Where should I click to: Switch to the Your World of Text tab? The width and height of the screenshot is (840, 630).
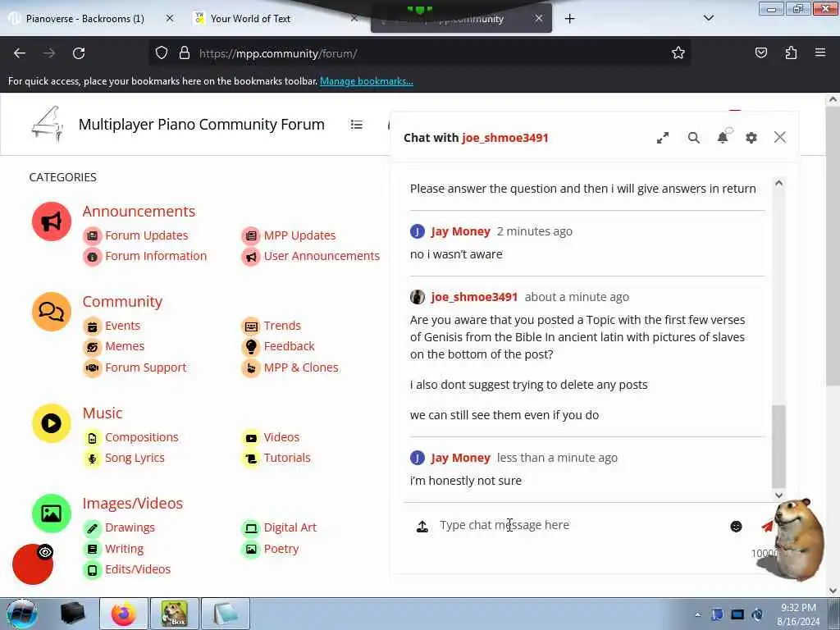(x=250, y=19)
